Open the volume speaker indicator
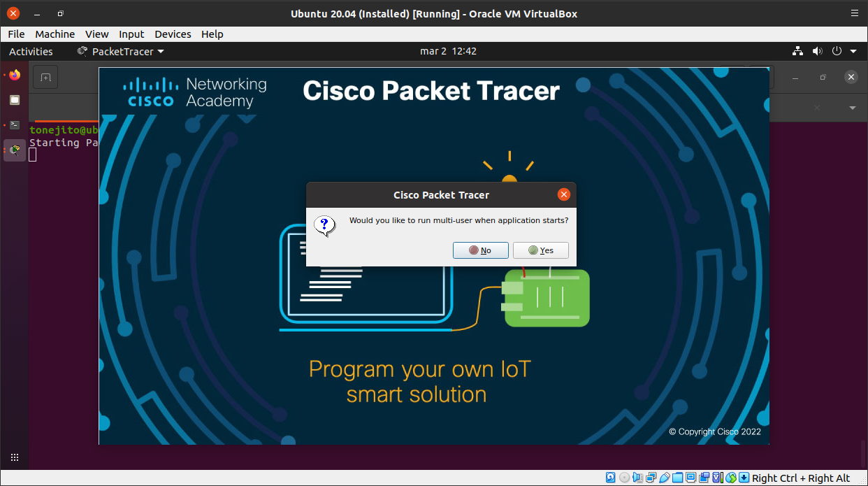868x486 pixels. (817, 52)
